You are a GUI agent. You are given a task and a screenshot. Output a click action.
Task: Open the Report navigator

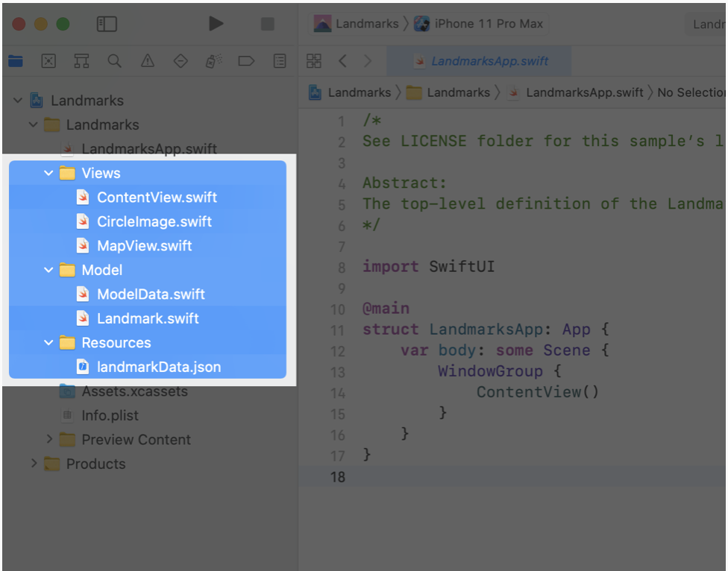click(x=280, y=61)
